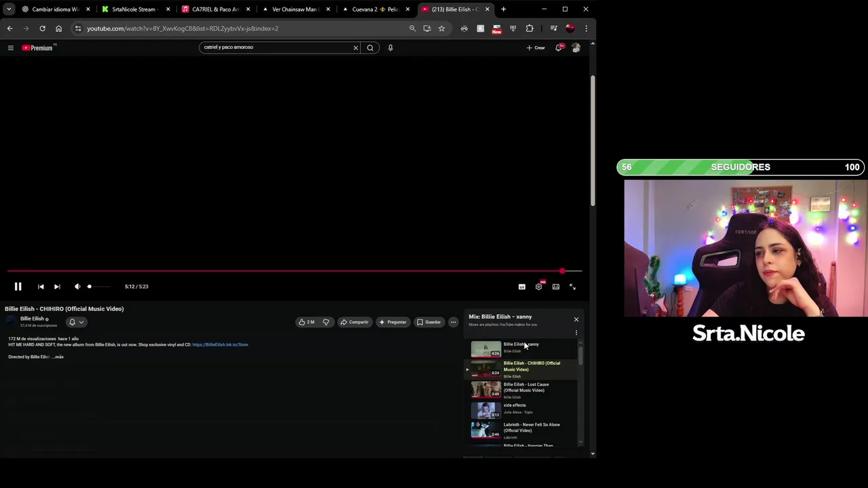Image resolution: width=868 pixels, height=488 pixels.
Task: Clear the search text with the X
Action: (x=355, y=47)
